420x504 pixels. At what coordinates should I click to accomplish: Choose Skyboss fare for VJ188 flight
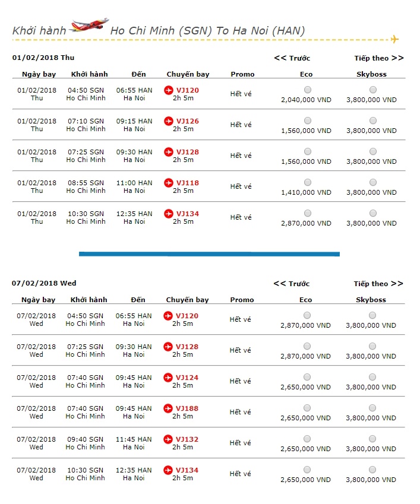(372, 408)
